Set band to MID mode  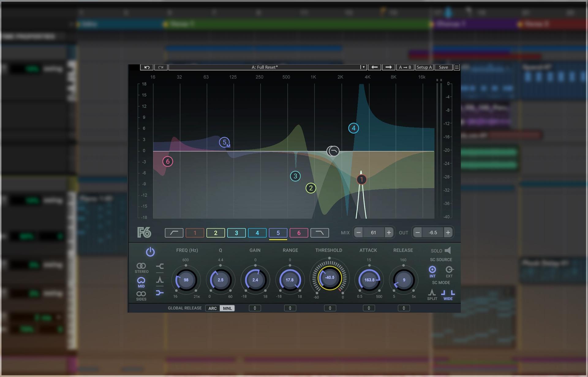pos(141,282)
